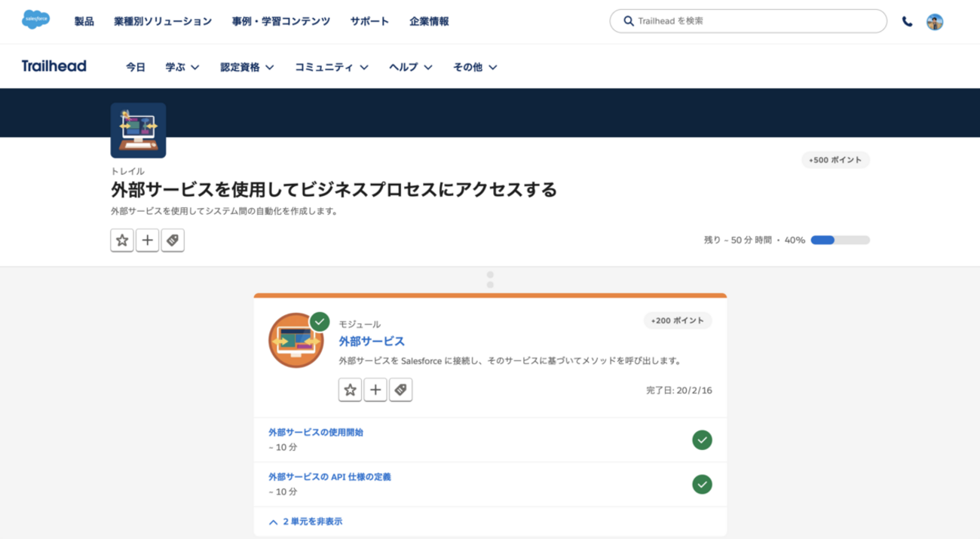This screenshot has height=539, width=980.
Task: Click the Trailhead logo
Action: tap(54, 66)
